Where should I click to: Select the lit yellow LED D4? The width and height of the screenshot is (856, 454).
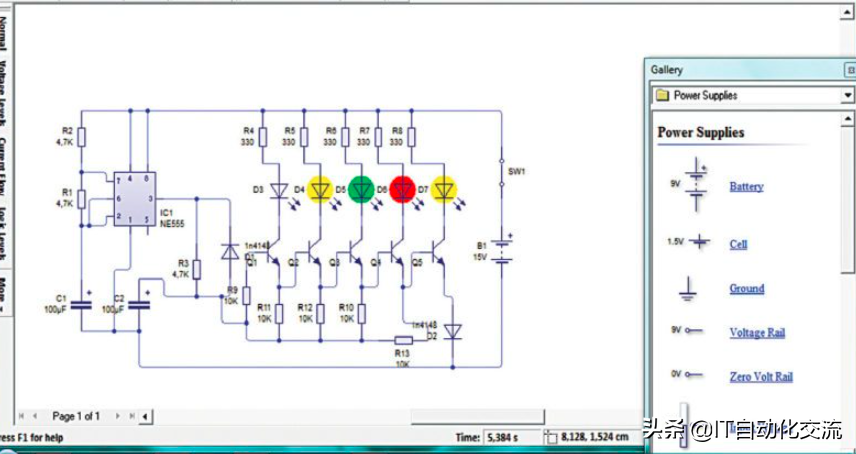(x=320, y=189)
